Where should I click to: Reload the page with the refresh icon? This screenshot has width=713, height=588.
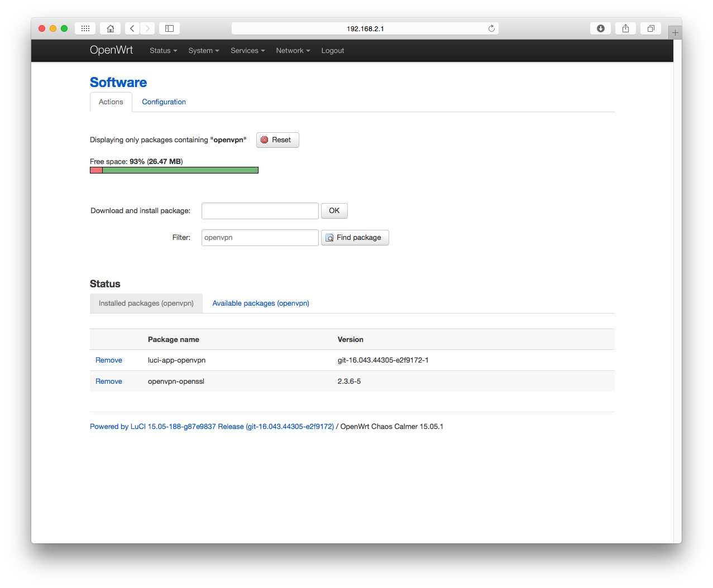coord(491,28)
